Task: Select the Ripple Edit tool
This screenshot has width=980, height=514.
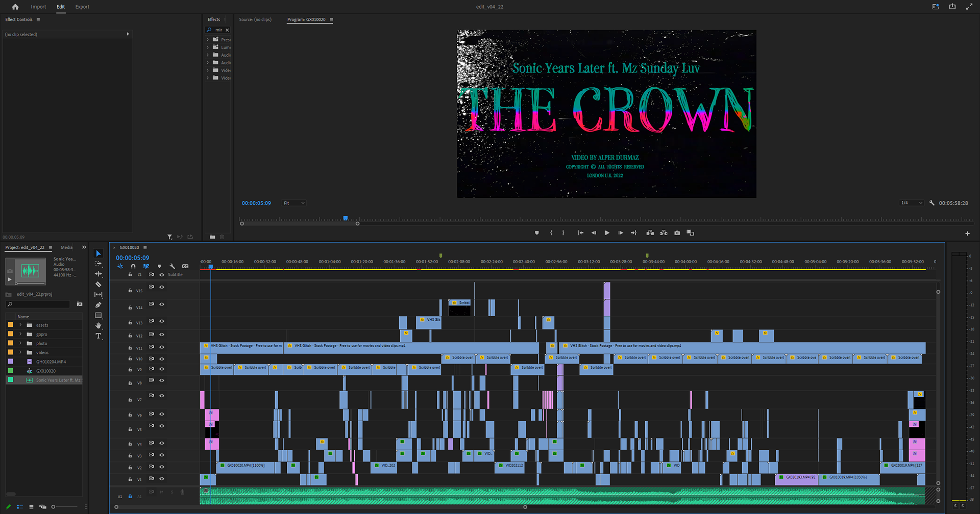Action: click(x=99, y=274)
